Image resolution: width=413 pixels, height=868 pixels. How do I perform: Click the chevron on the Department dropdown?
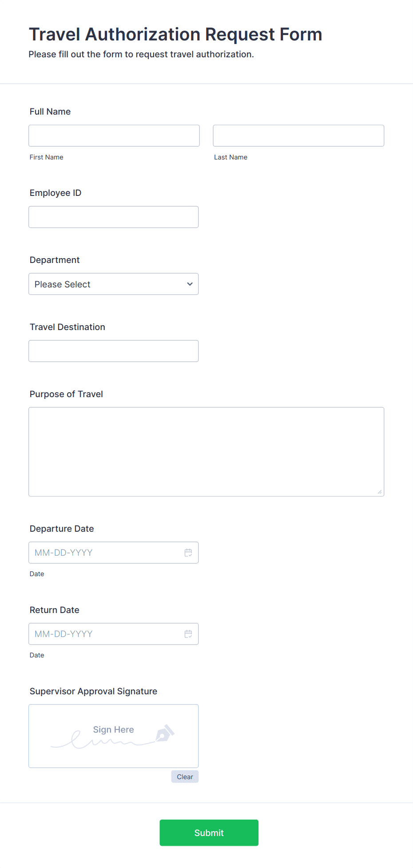click(189, 284)
